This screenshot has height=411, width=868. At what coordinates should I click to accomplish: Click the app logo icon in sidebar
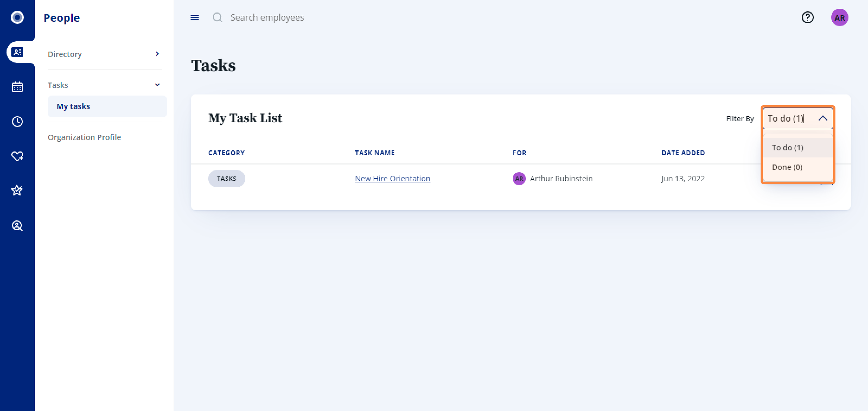coord(17,17)
